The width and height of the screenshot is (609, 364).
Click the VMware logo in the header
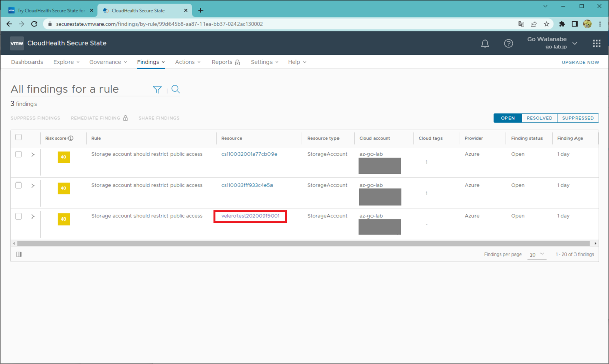(17, 43)
